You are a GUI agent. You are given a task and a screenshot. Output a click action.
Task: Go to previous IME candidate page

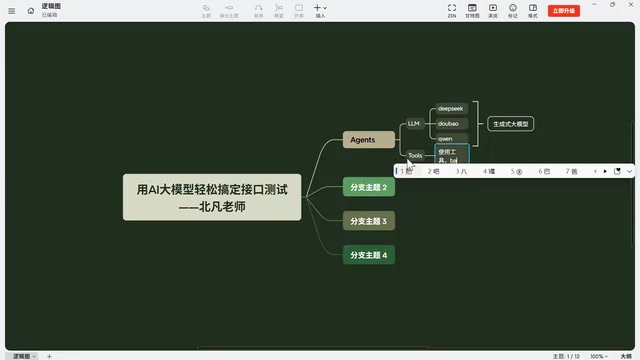pyautogui.click(x=595, y=171)
